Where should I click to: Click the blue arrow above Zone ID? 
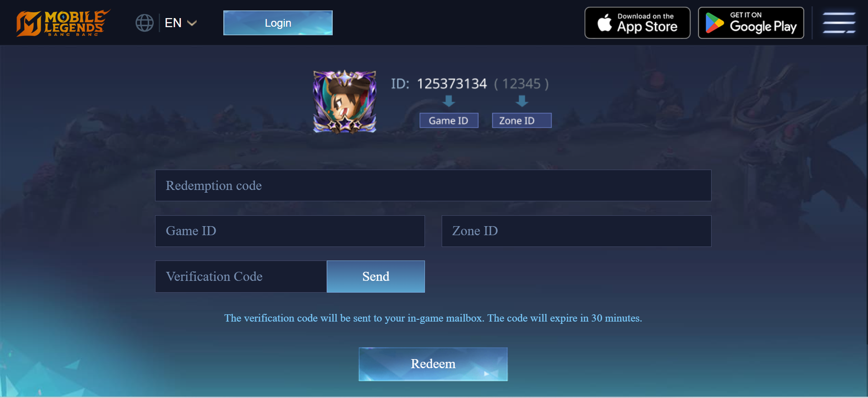(522, 101)
